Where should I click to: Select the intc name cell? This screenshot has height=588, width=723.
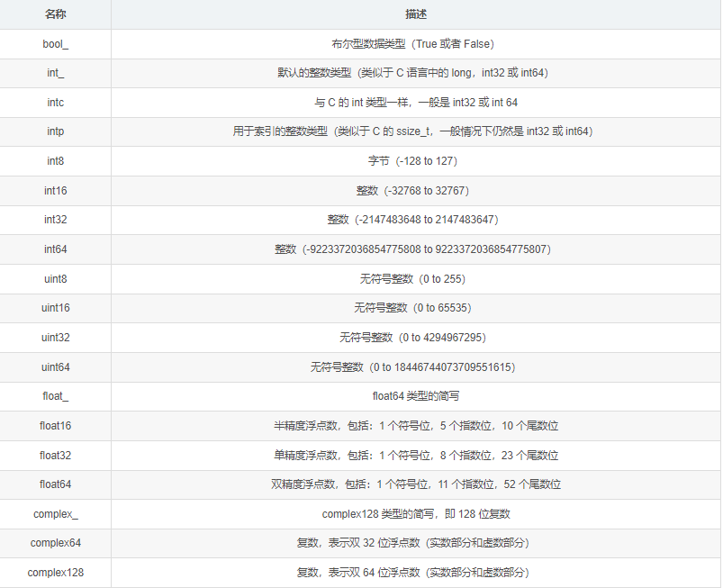56,103
